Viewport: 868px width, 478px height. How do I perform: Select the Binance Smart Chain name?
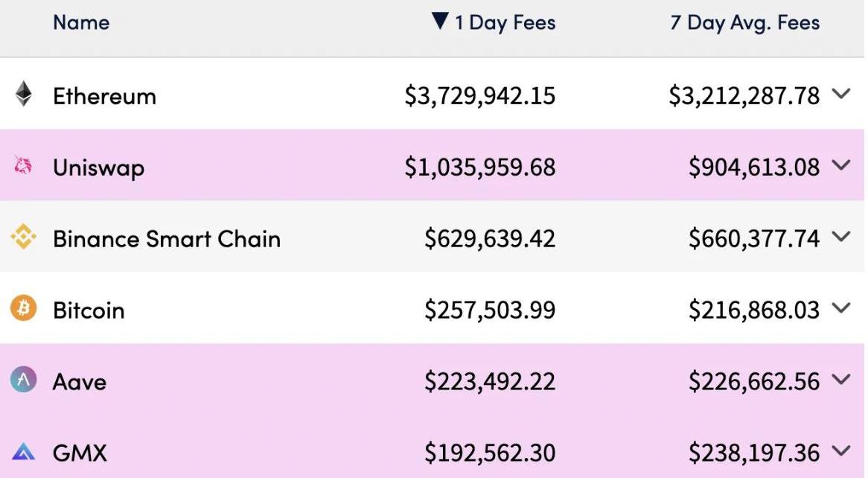click(x=167, y=239)
